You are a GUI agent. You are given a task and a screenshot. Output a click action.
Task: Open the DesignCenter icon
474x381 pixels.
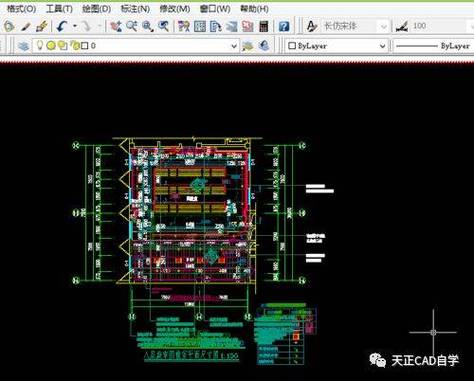[200, 26]
